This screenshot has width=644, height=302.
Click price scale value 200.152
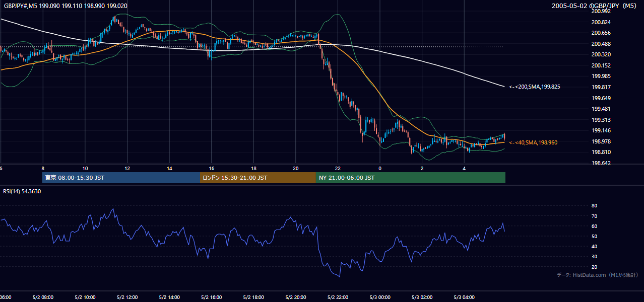pos(600,65)
